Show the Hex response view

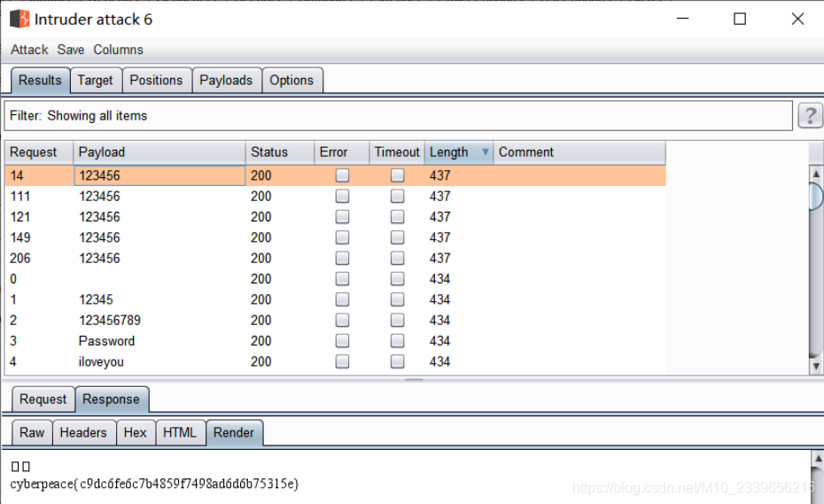click(136, 432)
